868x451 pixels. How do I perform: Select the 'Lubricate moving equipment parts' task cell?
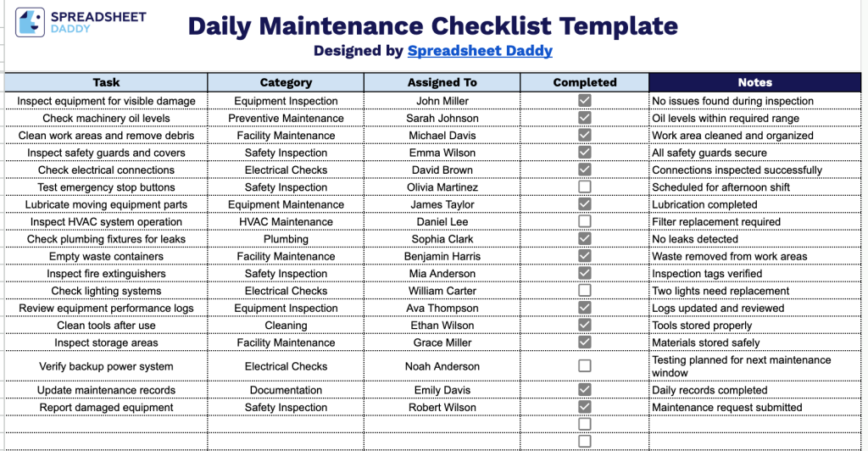[106, 205]
